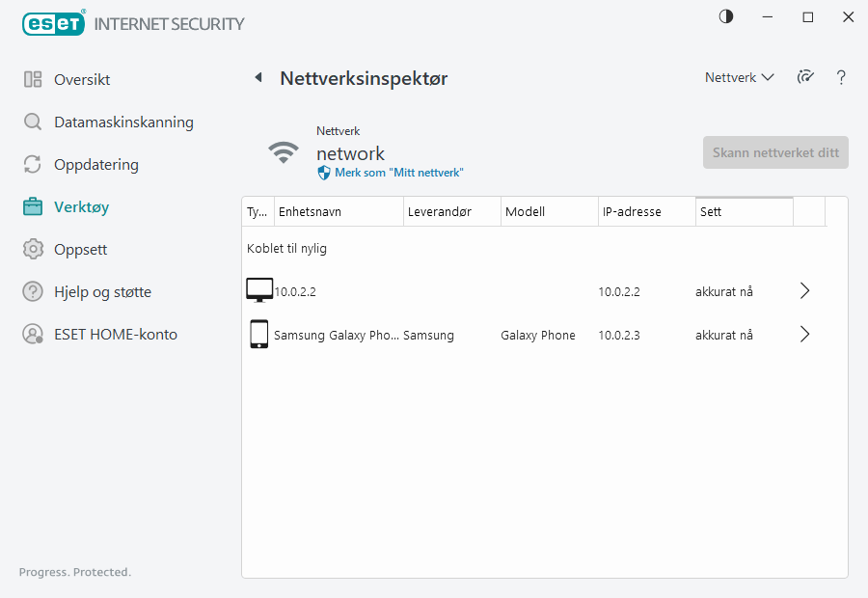Viewport: 868px width, 598px height.
Task: Sort devices by the Sett column header
Action: [x=743, y=212]
